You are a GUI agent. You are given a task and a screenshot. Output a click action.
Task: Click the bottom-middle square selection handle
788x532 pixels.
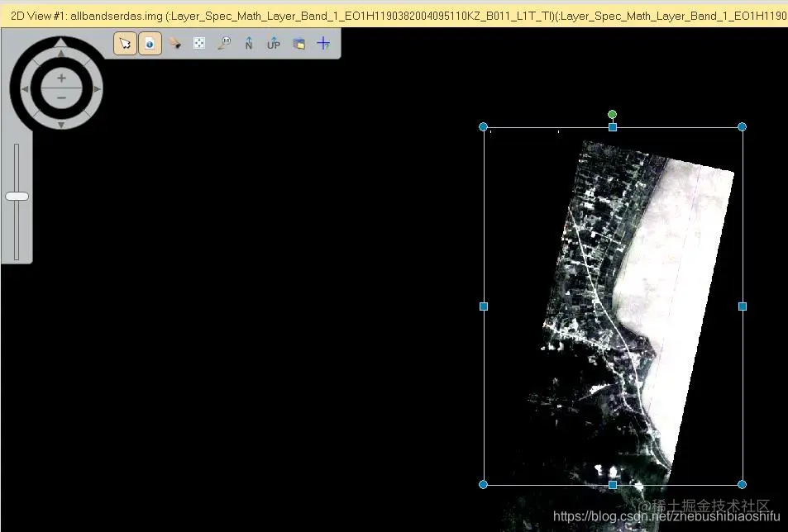(x=613, y=484)
